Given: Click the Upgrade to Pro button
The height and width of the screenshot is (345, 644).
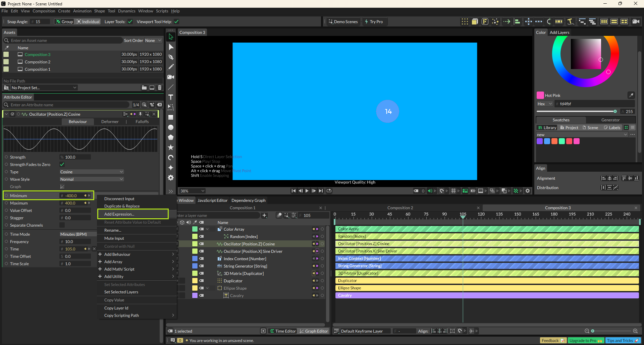Looking at the screenshot, I should (x=585, y=341).
